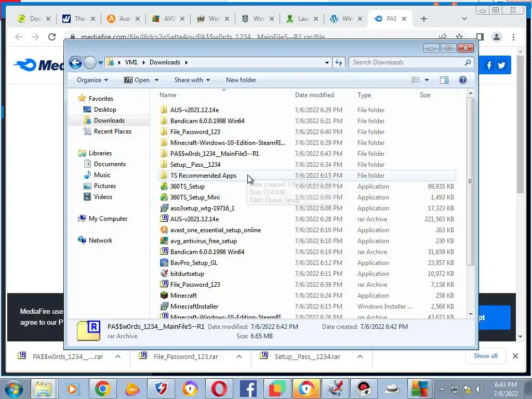Select the 360TS_Setup application icon
Screen dimensions: 532x399
[164, 187]
